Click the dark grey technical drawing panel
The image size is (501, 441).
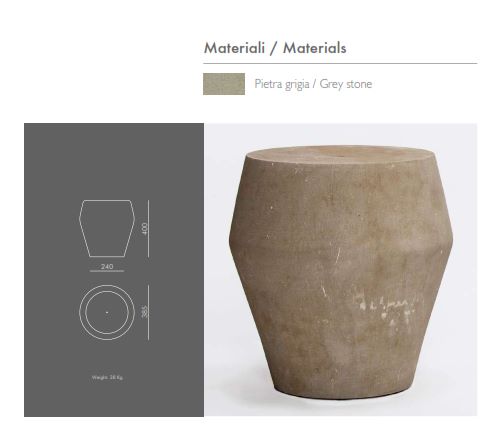114,270
